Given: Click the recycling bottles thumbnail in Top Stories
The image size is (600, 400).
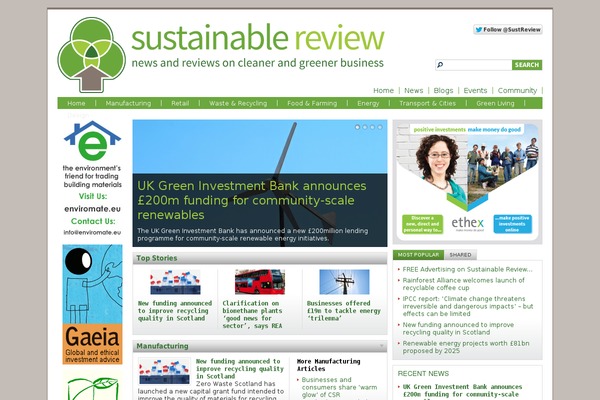Looking at the screenshot, I should point(175,282).
